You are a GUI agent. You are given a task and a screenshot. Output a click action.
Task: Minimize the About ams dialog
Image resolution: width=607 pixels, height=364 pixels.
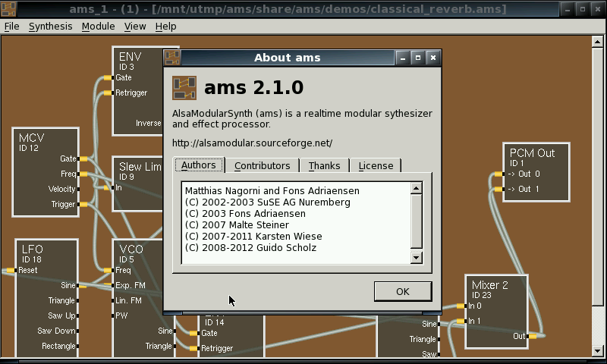point(403,58)
